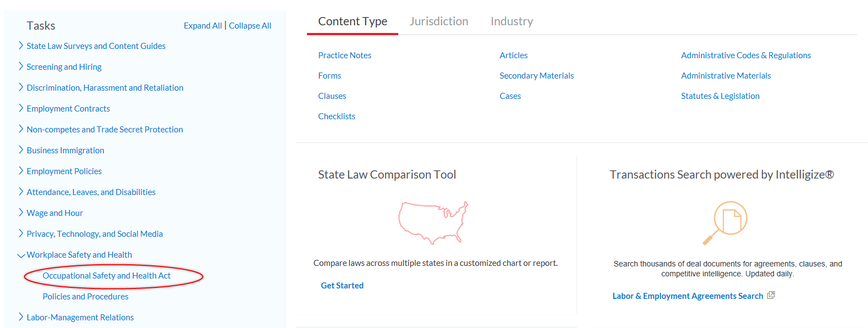Expand the Labor-Management Relations chevron
868x328 pixels.
point(21,317)
